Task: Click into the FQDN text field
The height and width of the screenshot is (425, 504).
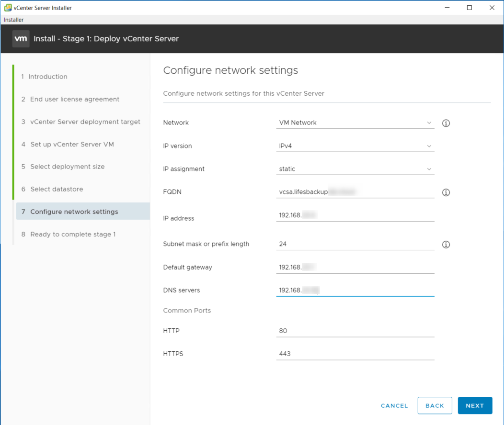Action: pos(355,192)
